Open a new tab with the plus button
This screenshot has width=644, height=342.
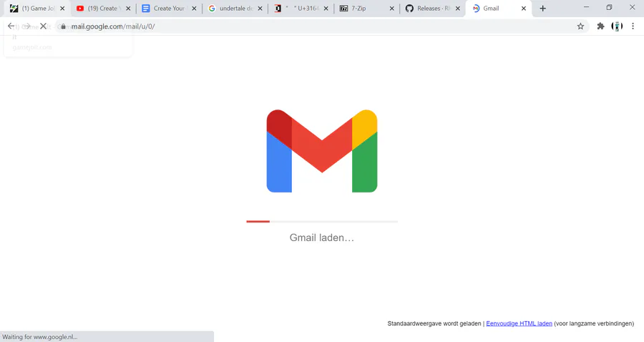[542, 8]
